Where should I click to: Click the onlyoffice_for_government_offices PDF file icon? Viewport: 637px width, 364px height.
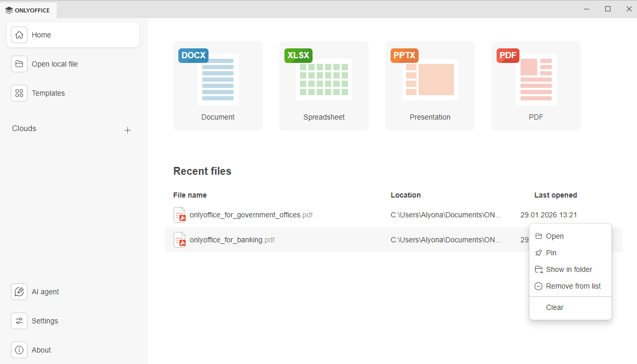[x=179, y=215]
